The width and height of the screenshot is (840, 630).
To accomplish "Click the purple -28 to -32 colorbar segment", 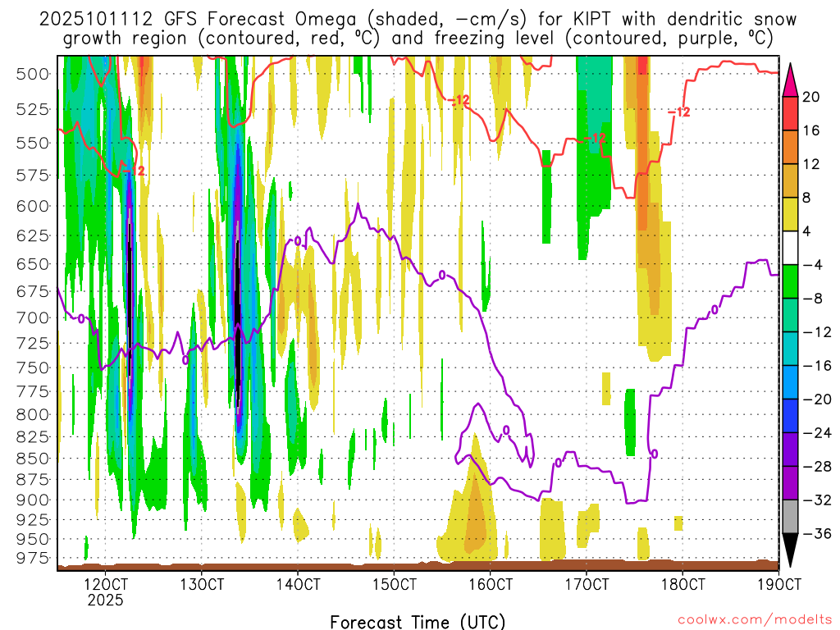I will click(790, 482).
